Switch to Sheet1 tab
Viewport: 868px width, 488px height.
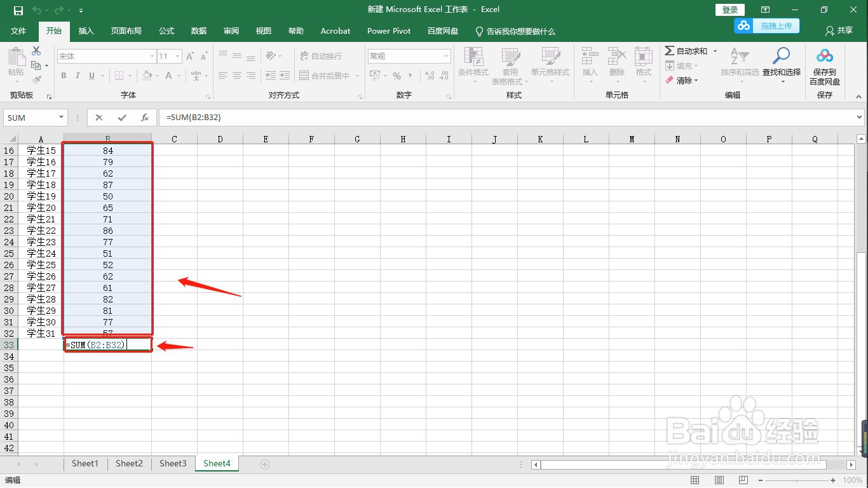(85, 464)
